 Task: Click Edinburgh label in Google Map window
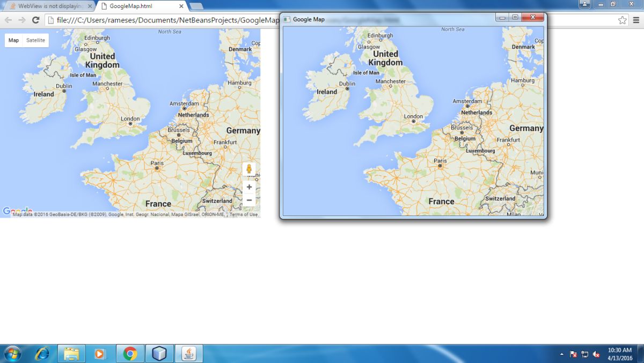point(380,35)
